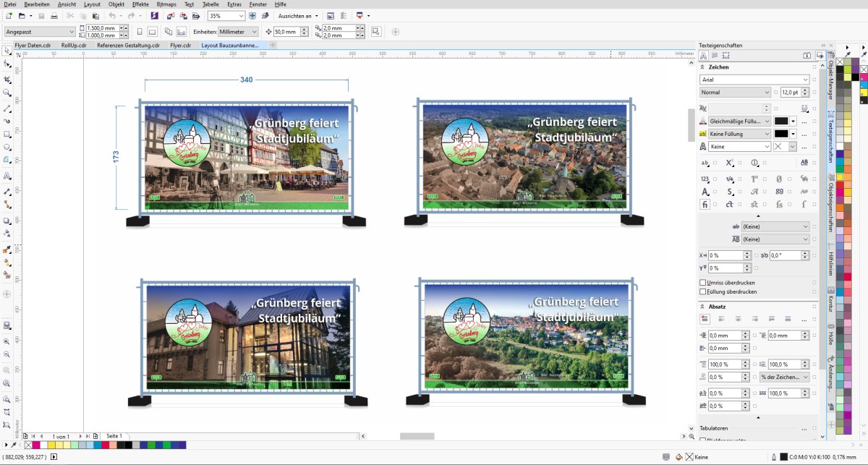The image size is (868, 465).
Task: Switch to Paragraph settings icon in Texteigenschaften
Action: 715,56
